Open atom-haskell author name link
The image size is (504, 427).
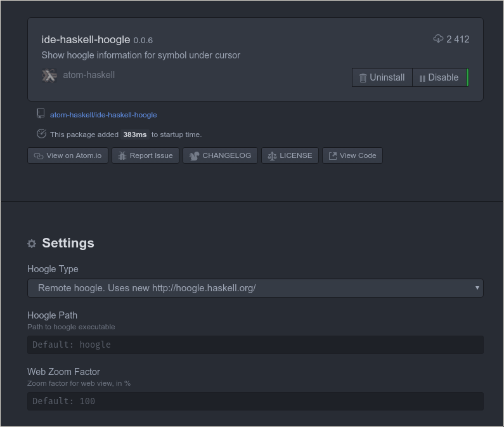(x=89, y=75)
